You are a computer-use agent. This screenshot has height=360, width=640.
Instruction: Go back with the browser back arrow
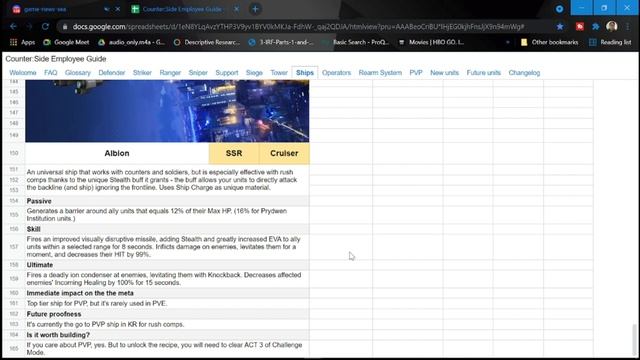click(x=13, y=27)
